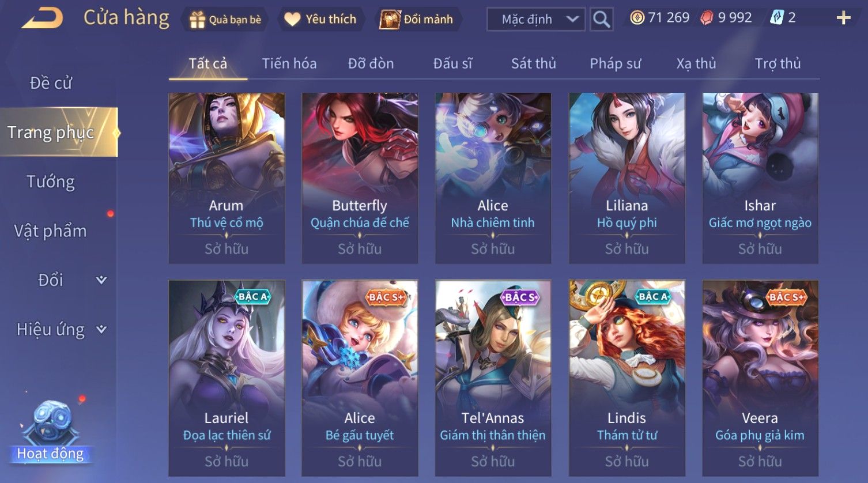Expand the Đổi sidebar section

(x=101, y=280)
